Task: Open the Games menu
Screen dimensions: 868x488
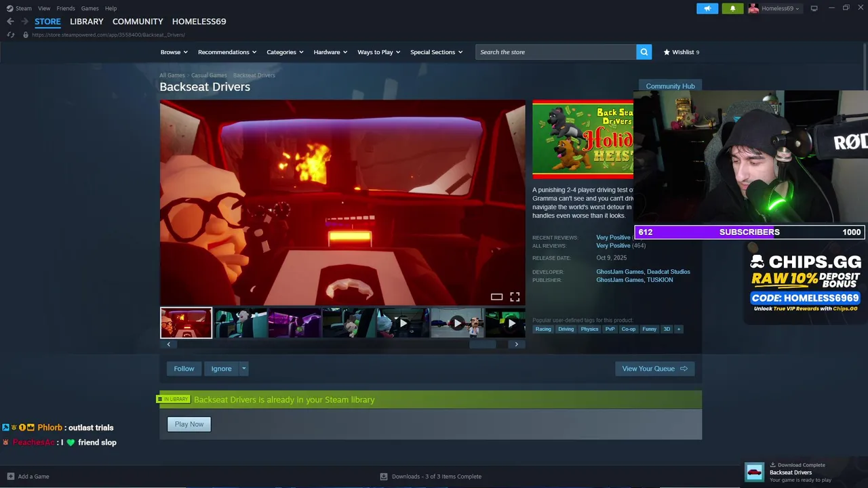Action: click(90, 8)
